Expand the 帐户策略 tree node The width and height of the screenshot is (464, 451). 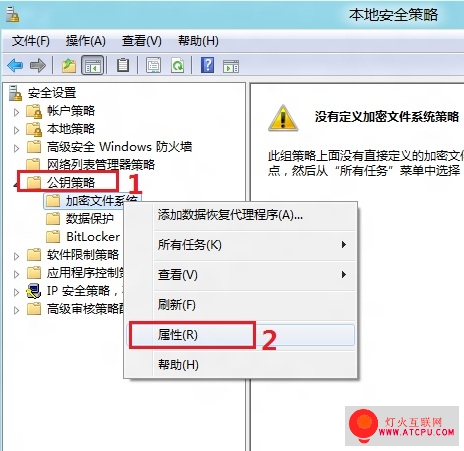point(16,112)
